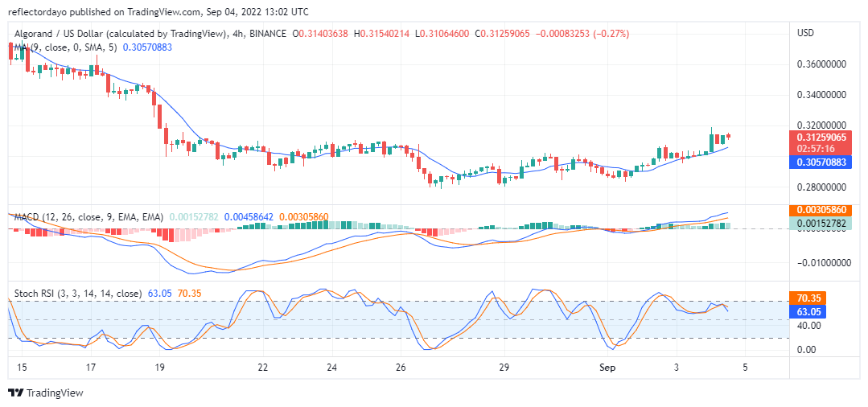This screenshot has width=868, height=407.
Task: Open the MACD (12, 26, close, 9, EMA, EMA) legend
Action: (x=88, y=216)
